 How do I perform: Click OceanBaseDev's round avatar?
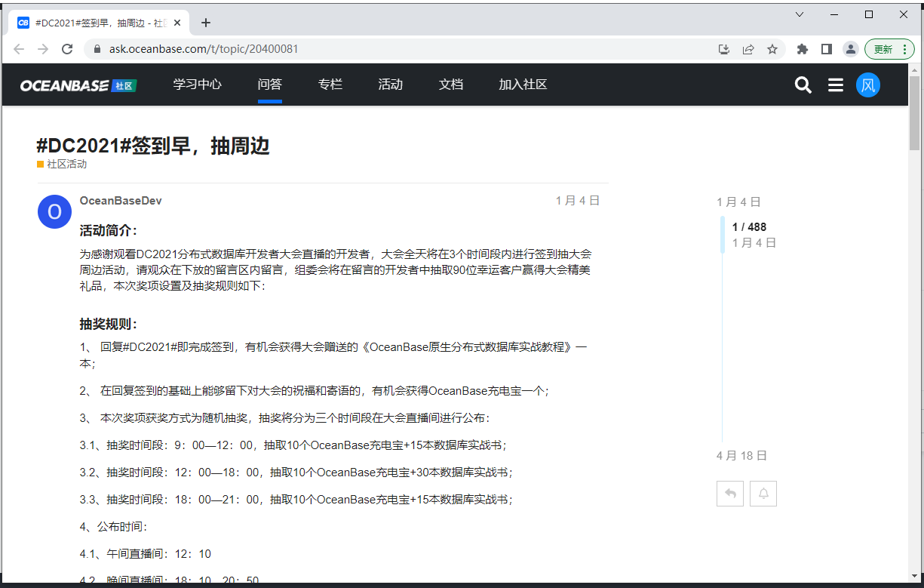click(54, 212)
